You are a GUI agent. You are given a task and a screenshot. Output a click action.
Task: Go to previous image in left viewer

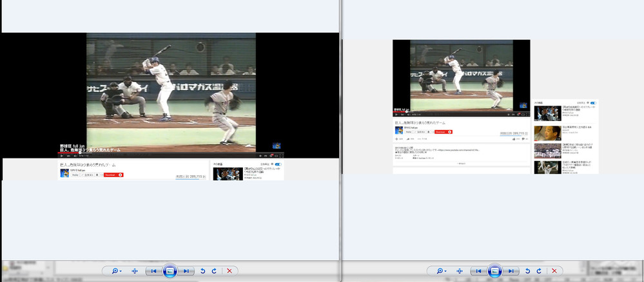click(154, 271)
